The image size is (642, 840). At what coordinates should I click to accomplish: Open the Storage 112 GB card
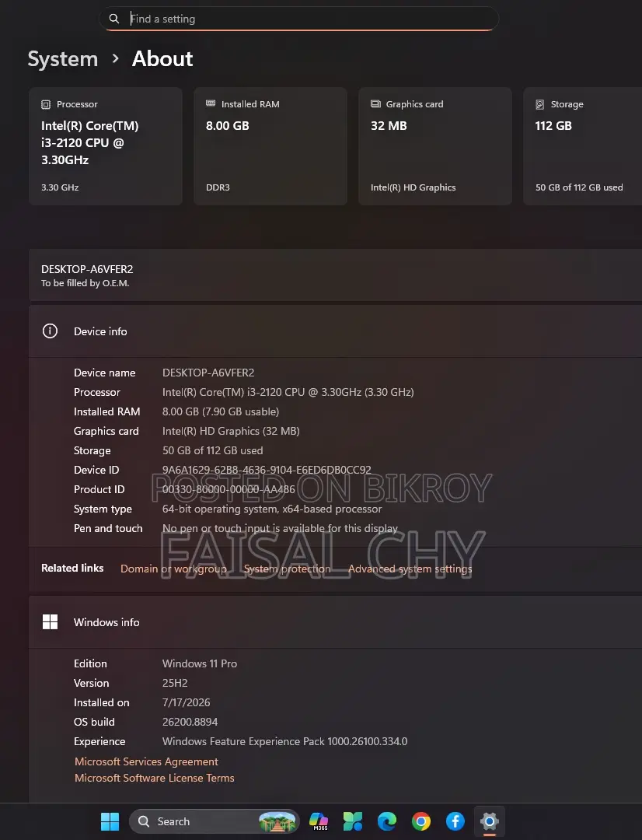pyautogui.click(x=583, y=146)
